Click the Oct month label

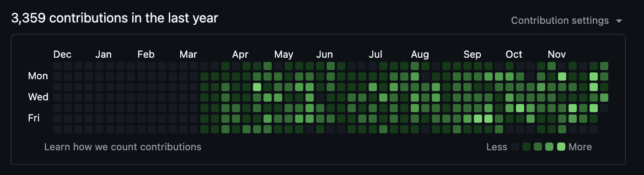point(514,55)
